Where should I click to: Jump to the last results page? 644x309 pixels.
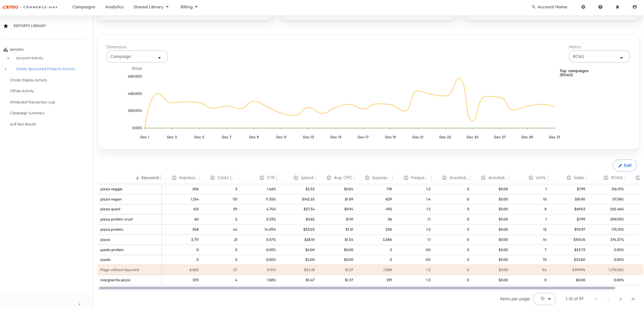tap(633, 299)
